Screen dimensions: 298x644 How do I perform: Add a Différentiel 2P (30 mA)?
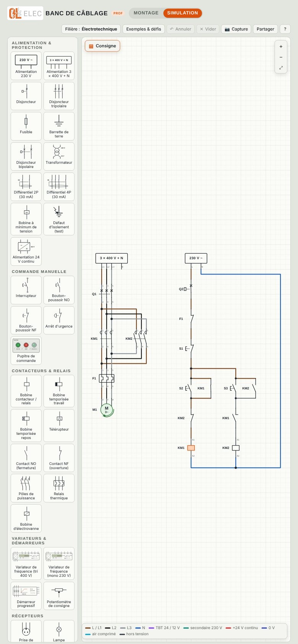[x=26, y=187]
